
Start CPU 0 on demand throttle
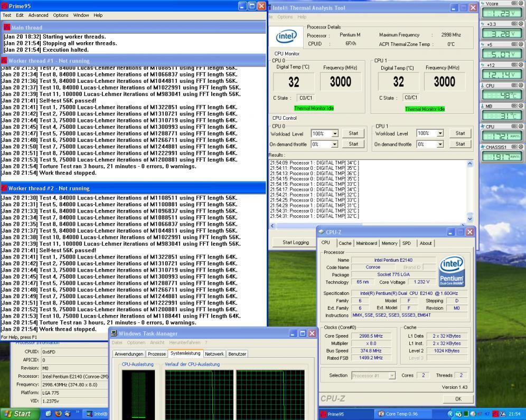[x=353, y=144]
